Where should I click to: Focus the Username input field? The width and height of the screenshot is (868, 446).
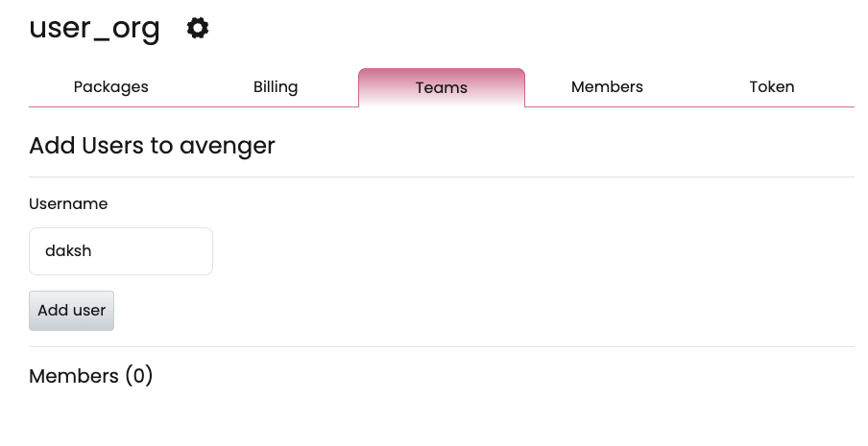[121, 251]
